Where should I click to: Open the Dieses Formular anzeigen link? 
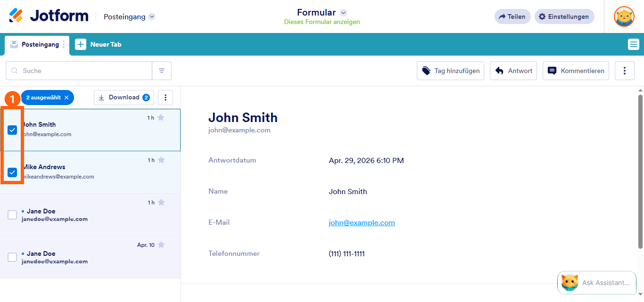[322, 22]
